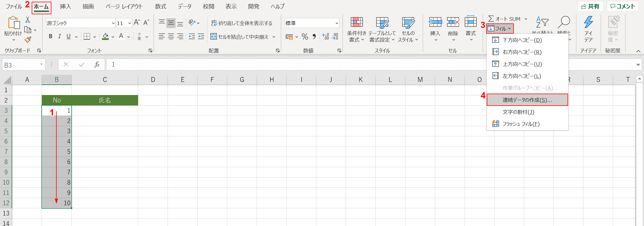Align text right
Viewport: 644px width, 226px height.
point(180,36)
